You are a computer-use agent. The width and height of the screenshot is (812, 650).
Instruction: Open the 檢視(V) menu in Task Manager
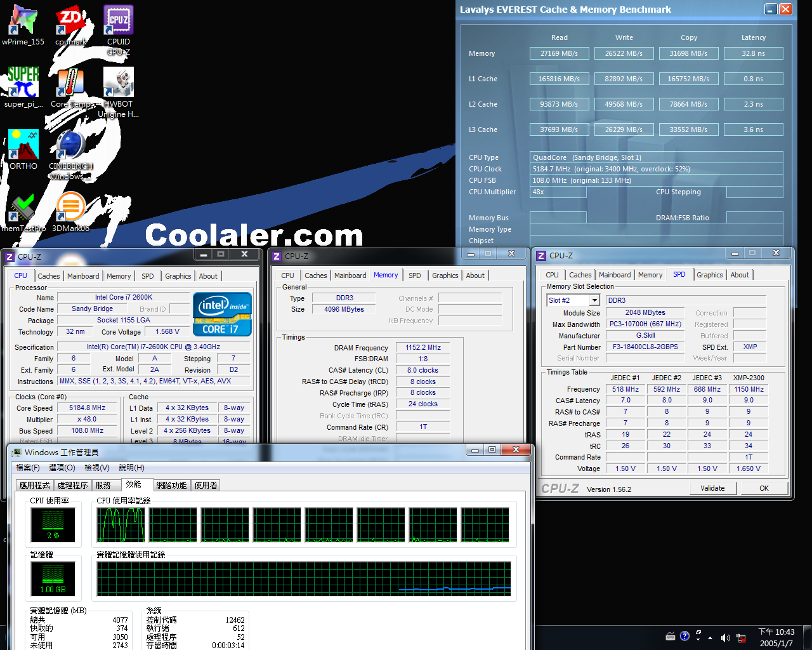[x=97, y=468]
